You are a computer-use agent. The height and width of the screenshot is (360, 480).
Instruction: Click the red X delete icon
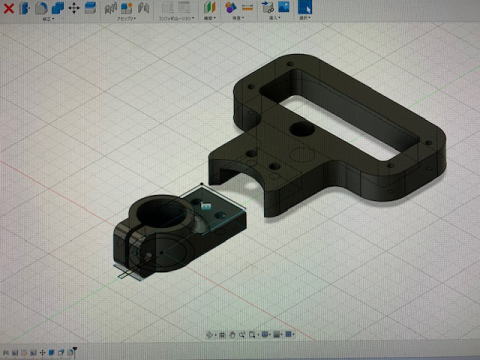click(8, 8)
